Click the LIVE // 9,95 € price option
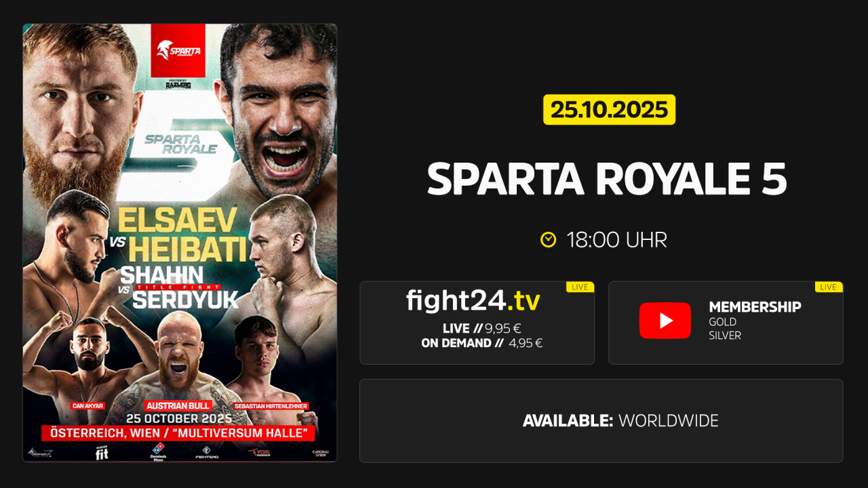This screenshot has height=488, width=868. click(481, 328)
